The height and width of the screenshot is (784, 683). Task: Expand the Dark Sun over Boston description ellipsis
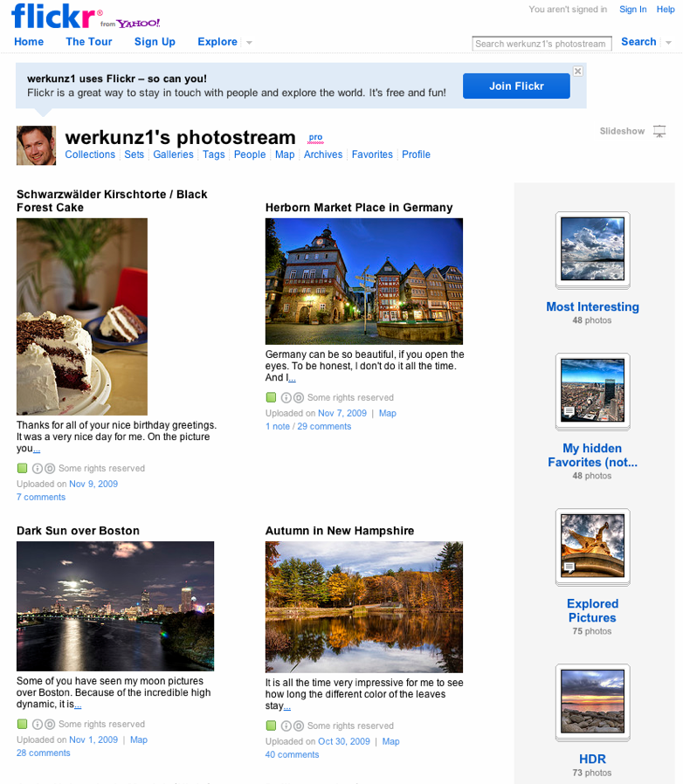point(78,705)
